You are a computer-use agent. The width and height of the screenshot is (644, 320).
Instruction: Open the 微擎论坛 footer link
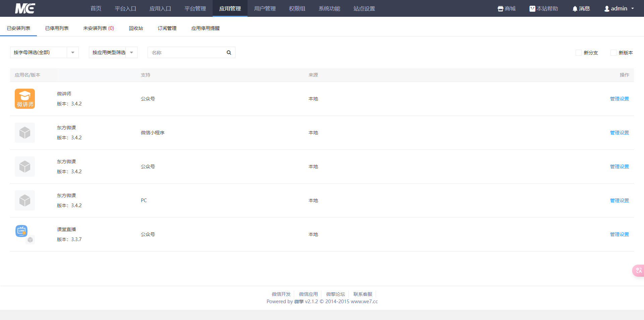pos(335,294)
